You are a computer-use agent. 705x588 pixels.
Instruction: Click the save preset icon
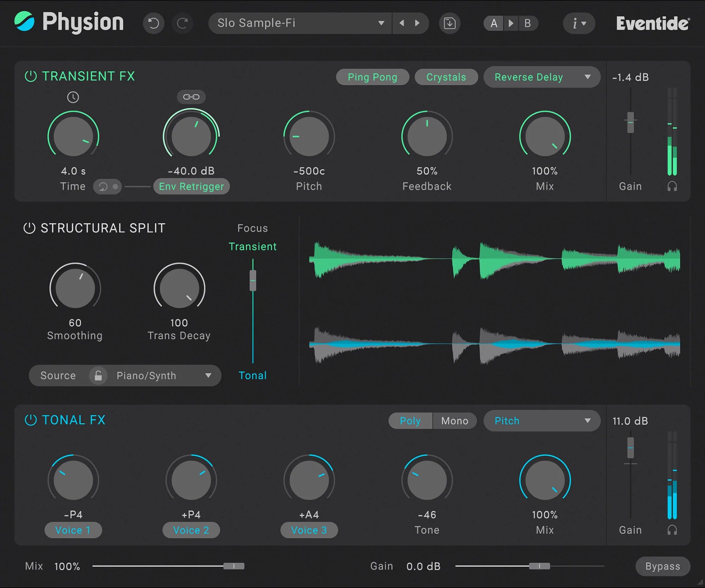[449, 23]
